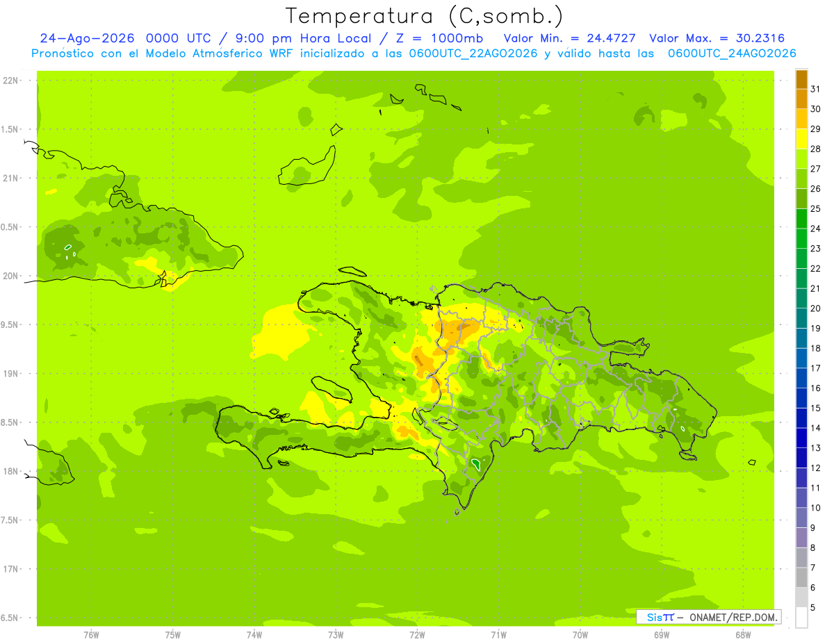This screenshot has width=834, height=644.
Task: Click the white swatch below scale label 6
Action: pyautogui.click(x=801, y=618)
